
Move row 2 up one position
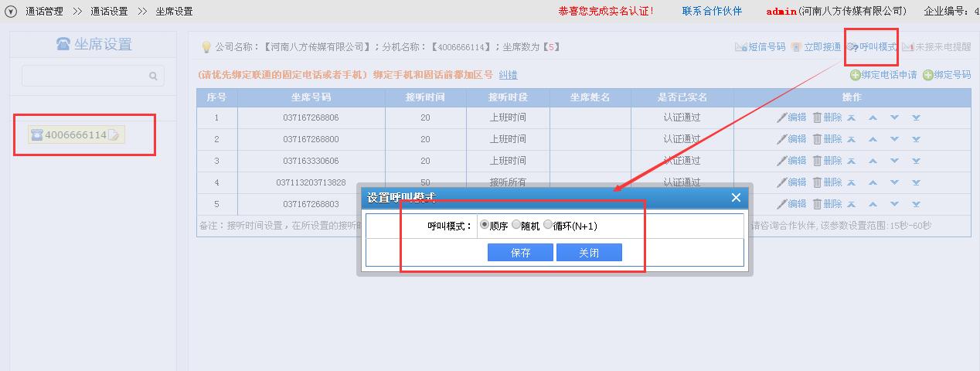coord(873,139)
